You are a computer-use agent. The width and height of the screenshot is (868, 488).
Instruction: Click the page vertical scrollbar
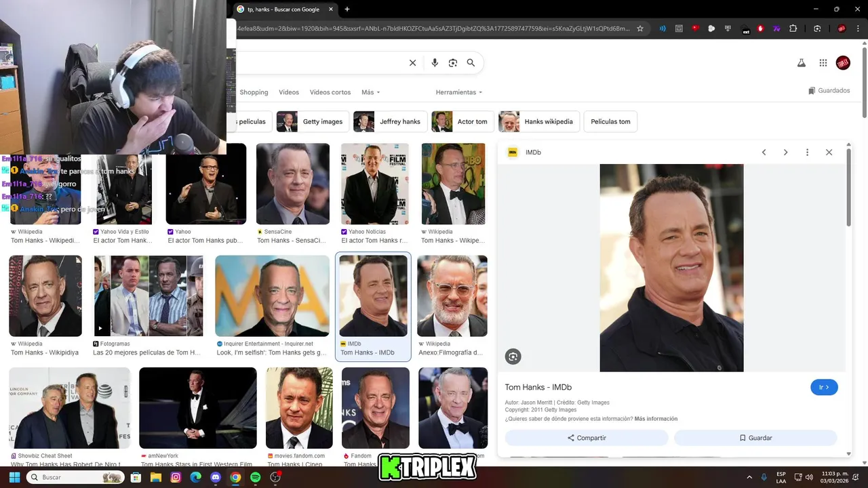tap(864, 81)
